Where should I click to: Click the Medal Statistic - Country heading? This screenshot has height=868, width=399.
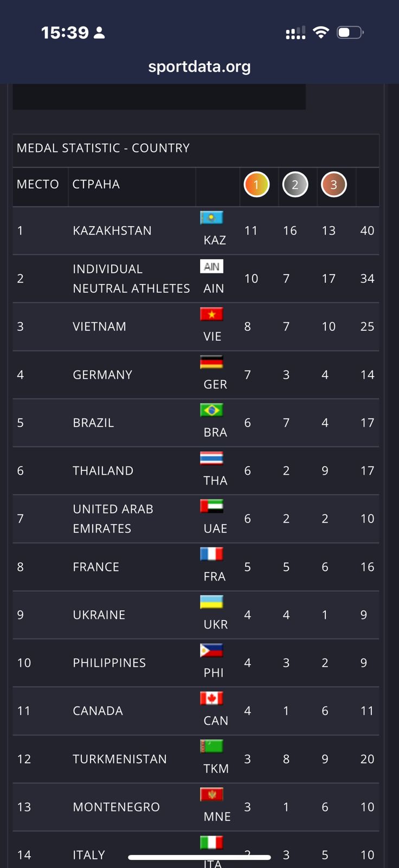[x=104, y=148]
